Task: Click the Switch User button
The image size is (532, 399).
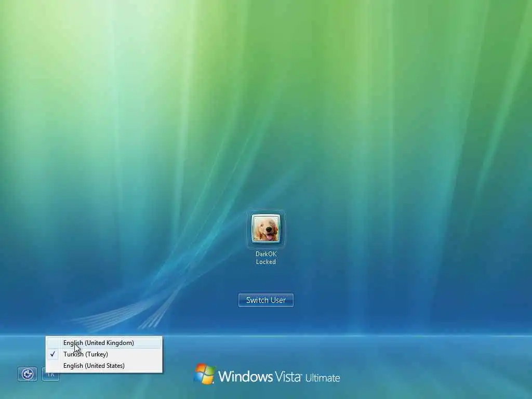Action: point(266,300)
